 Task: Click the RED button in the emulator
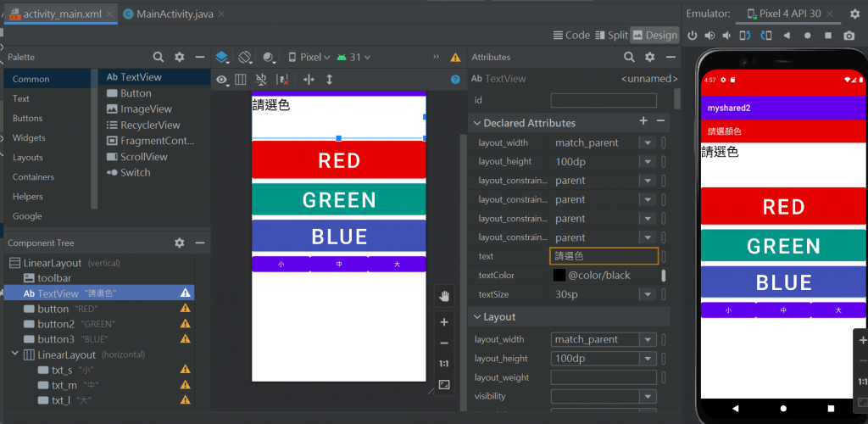[782, 206]
